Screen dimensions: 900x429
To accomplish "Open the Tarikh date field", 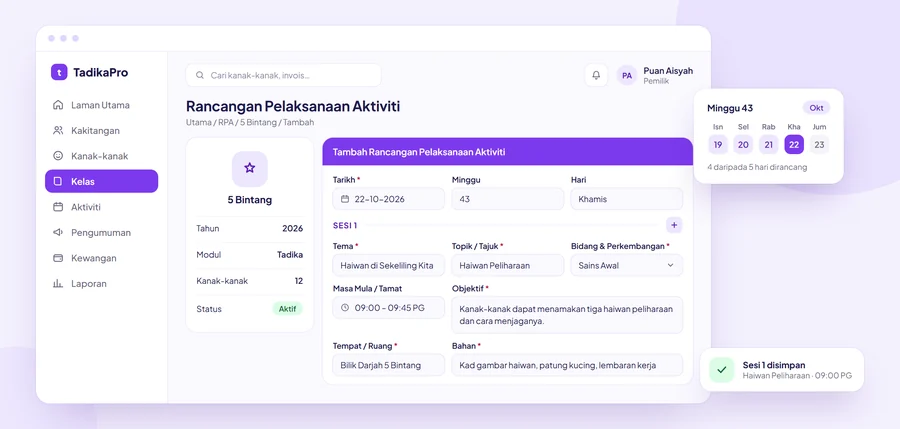I will click(x=389, y=199).
